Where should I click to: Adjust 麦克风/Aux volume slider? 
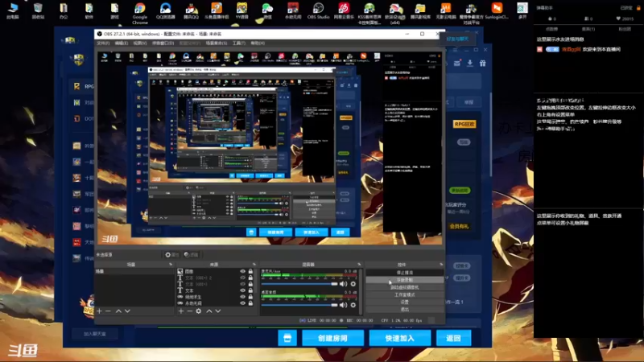tap(299, 284)
